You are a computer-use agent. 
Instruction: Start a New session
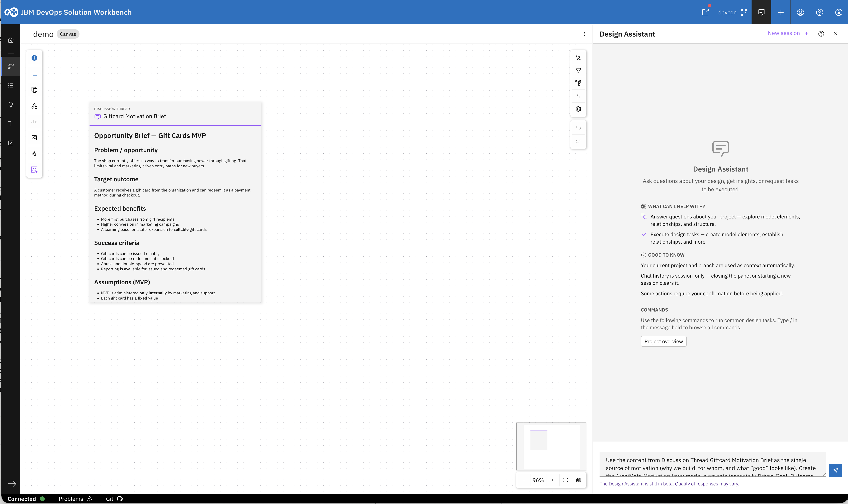(788, 33)
